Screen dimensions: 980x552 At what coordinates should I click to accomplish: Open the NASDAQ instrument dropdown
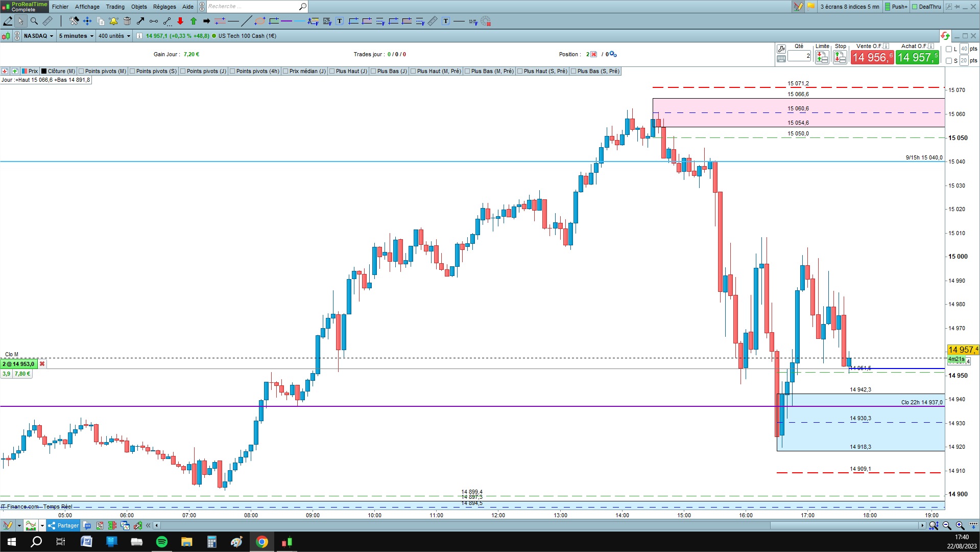(38, 36)
